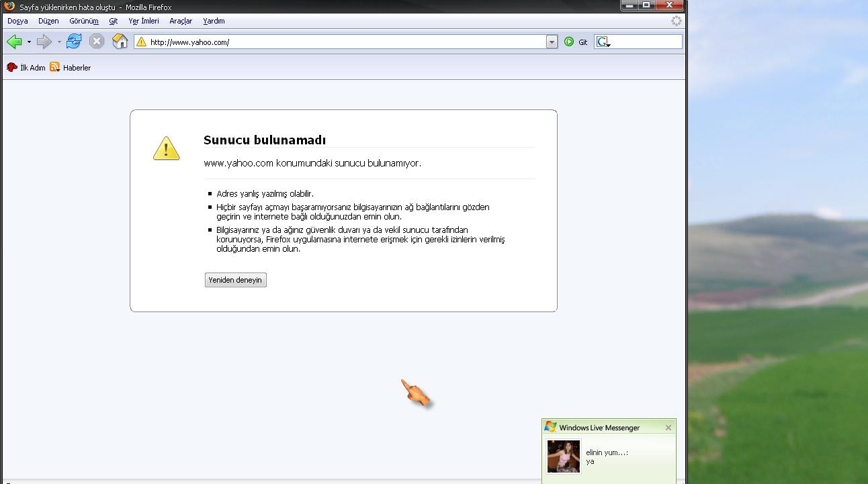Open the Araçlar menu
The image size is (868, 484).
point(181,21)
